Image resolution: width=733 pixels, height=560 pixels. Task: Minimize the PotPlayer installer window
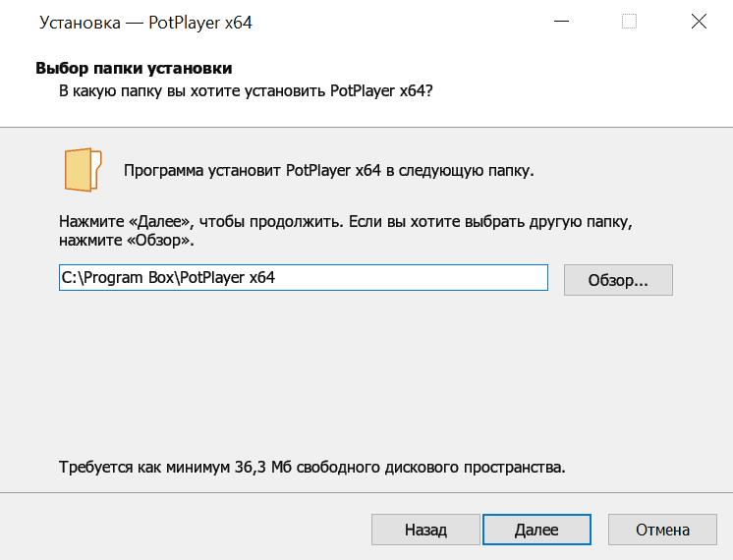point(561,22)
